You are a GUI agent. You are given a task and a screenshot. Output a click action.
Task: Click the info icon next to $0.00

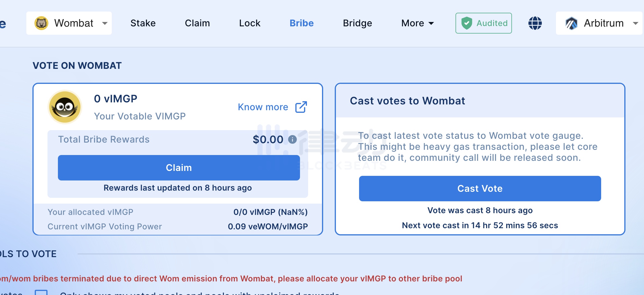coord(292,139)
